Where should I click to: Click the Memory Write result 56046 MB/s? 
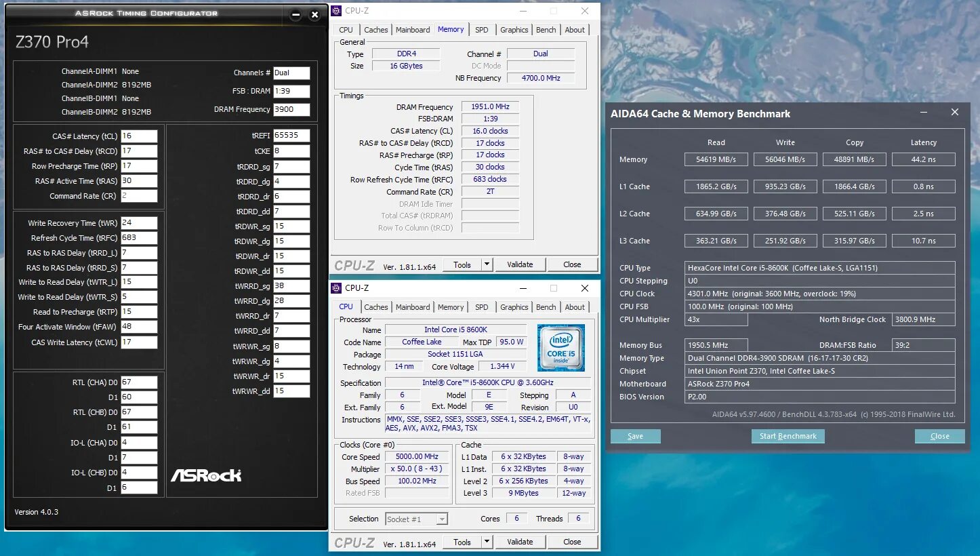click(x=785, y=159)
